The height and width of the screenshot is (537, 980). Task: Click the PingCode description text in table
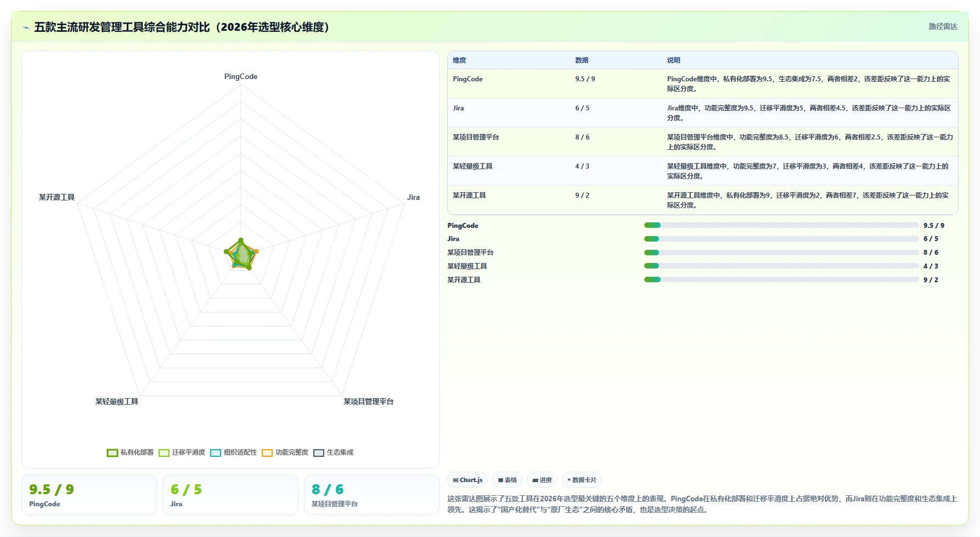click(x=809, y=84)
